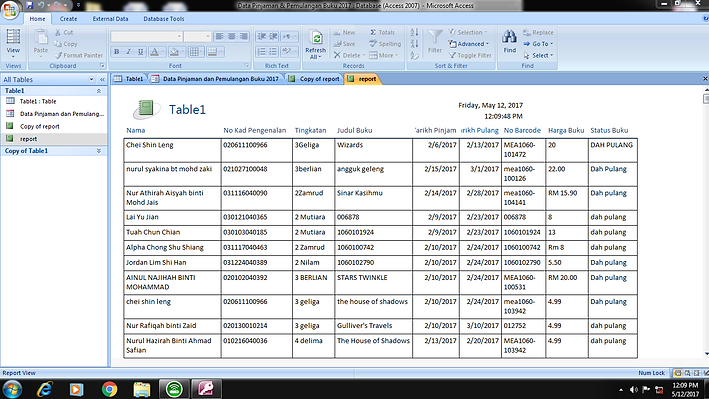Viewport: 709px width, 399px height.
Task: Open the More records dropdown
Action: click(384, 55)
